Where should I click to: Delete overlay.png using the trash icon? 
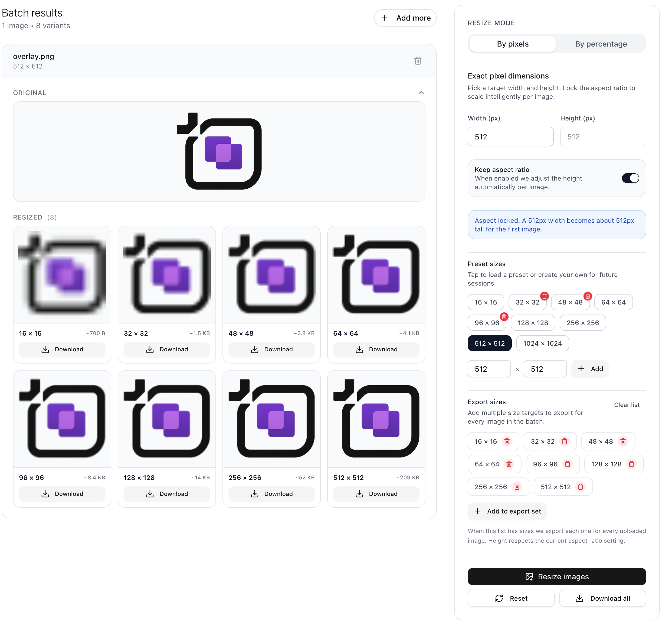point(418,60)
